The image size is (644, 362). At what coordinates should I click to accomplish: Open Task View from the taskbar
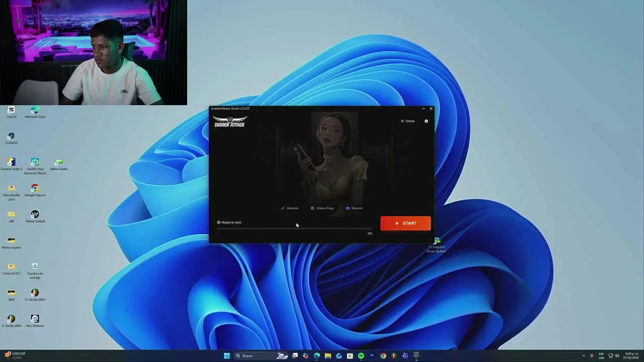295,356
